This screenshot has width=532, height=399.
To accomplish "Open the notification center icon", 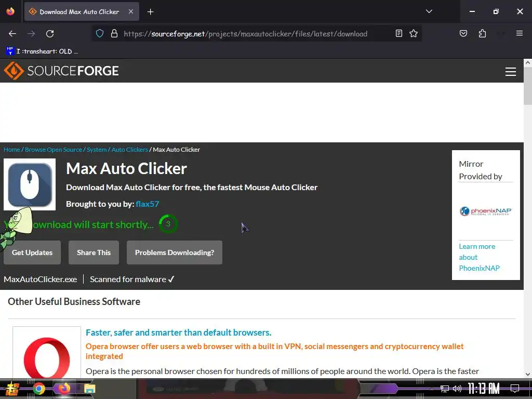I will [x=515, y=389].
